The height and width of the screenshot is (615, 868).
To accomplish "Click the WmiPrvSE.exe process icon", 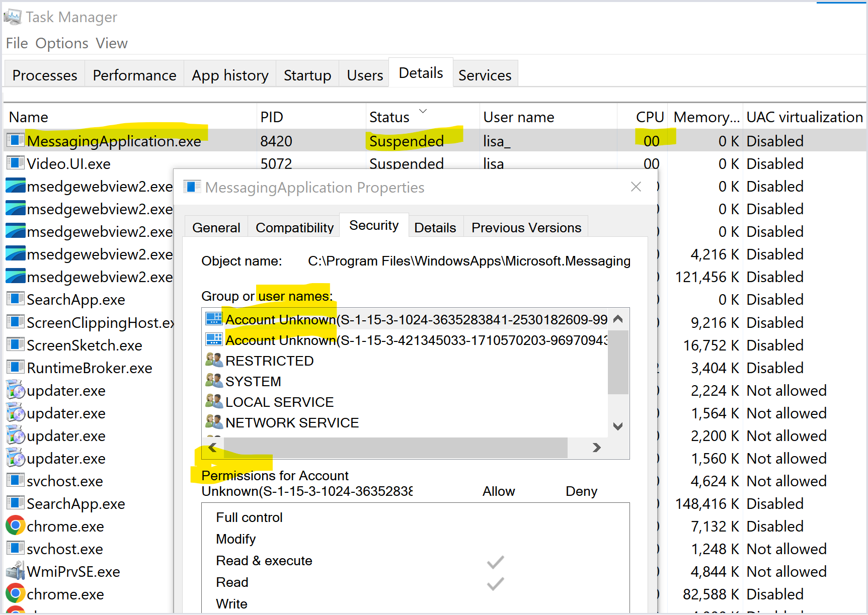I will pyautogui.click(x=15, y=571).
